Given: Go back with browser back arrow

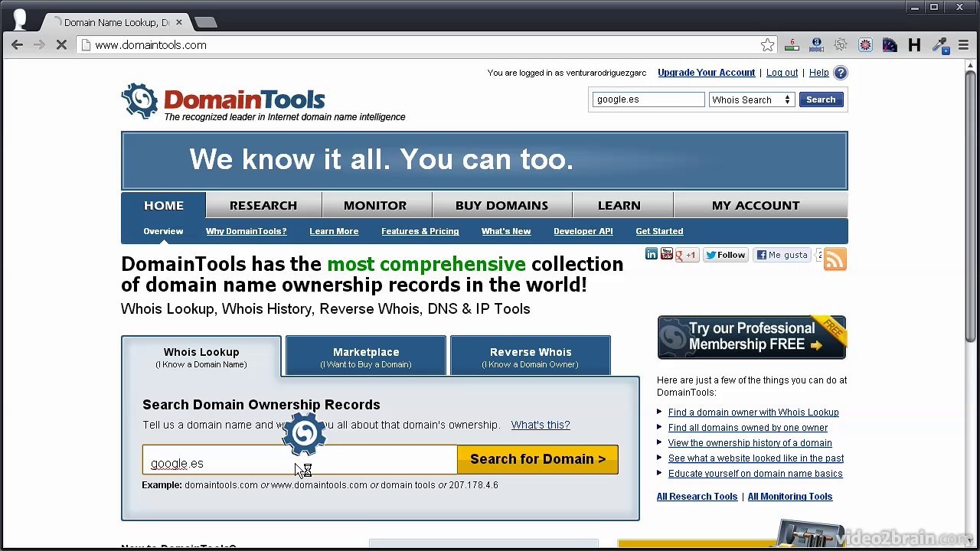Looking at the screenshot, I should (x=17, y=45).
